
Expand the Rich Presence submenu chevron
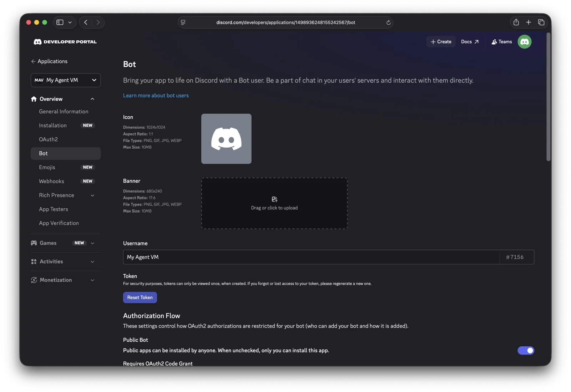pyautogui.click(x=92, y=195)
